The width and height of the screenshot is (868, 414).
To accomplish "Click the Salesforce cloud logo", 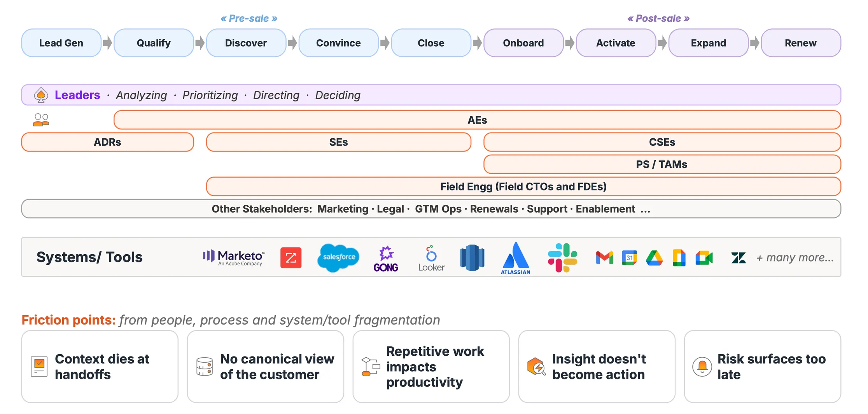I will coord(338,258).
